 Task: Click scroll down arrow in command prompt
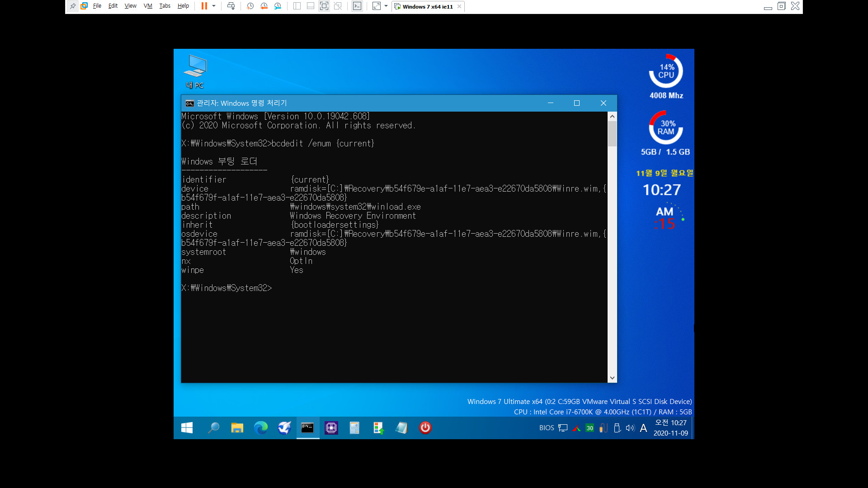612,378
